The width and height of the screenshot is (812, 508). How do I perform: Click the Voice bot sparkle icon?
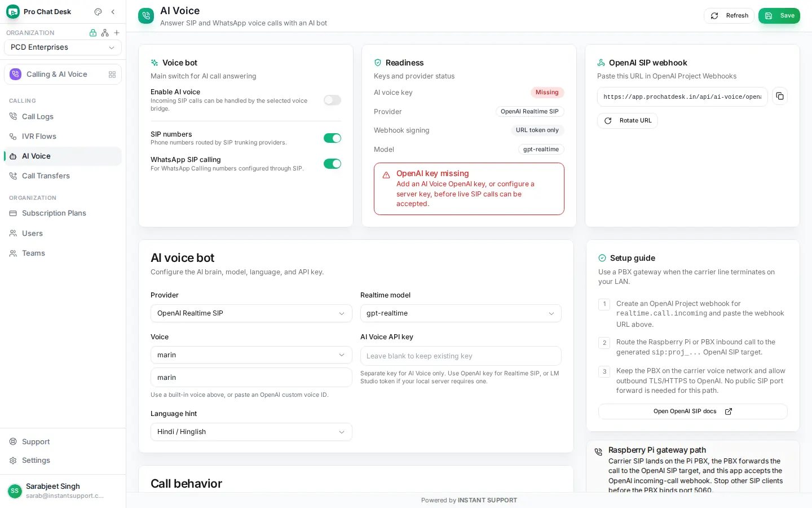(x=155, y=63)
